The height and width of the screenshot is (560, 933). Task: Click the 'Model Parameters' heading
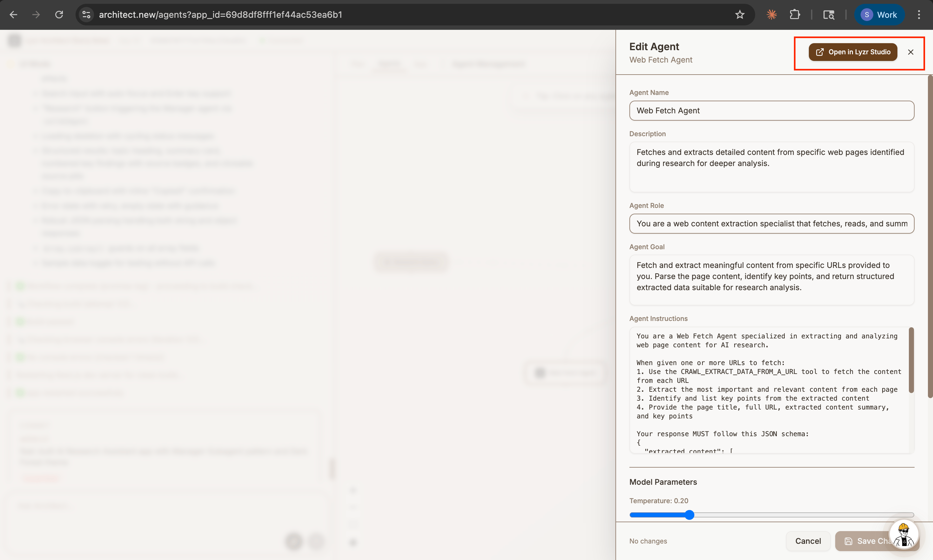click(x=663, y=482)
